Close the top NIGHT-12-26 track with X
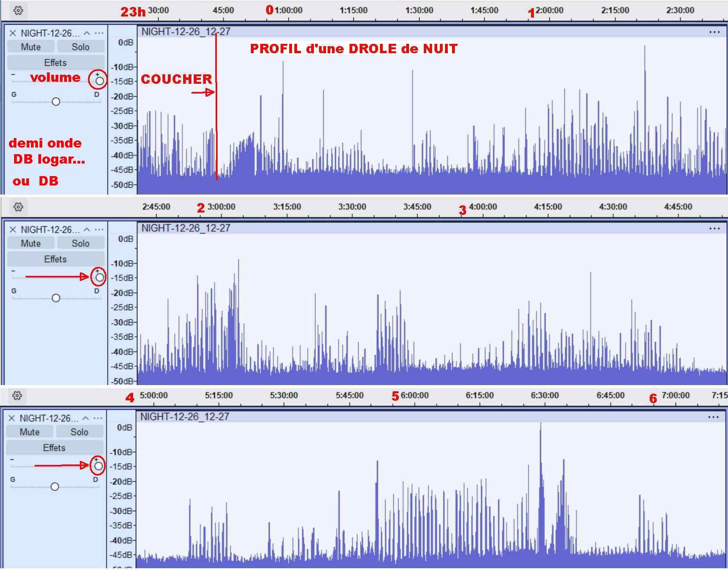The image size is (728, 587). (x=13, y=33)
